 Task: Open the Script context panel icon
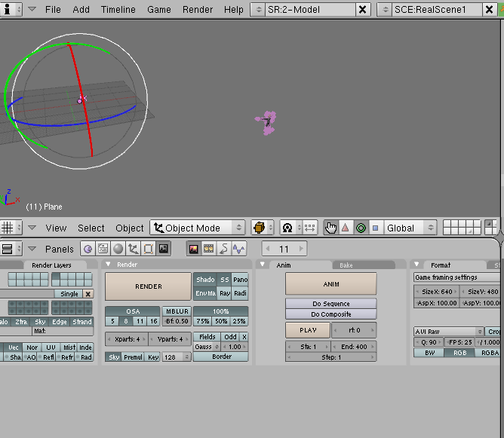tap(103, 249)
